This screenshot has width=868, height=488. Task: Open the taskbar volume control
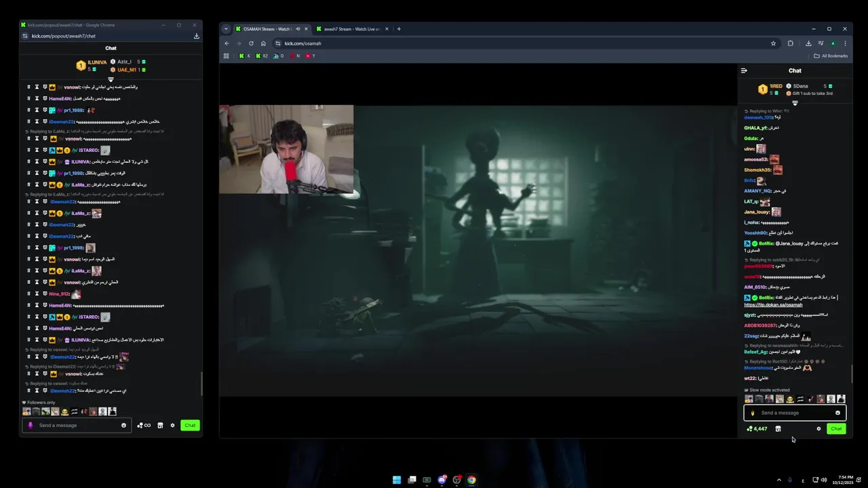point(824,480)
